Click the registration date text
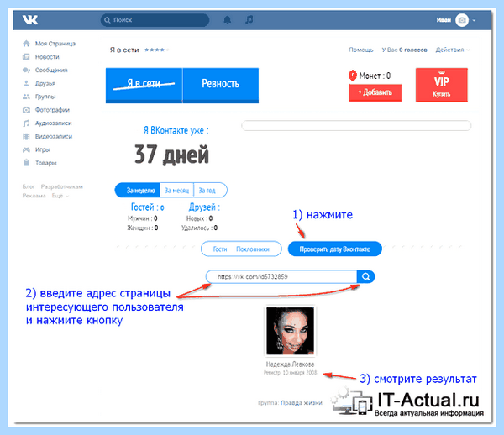 click(x=290, y=373)
